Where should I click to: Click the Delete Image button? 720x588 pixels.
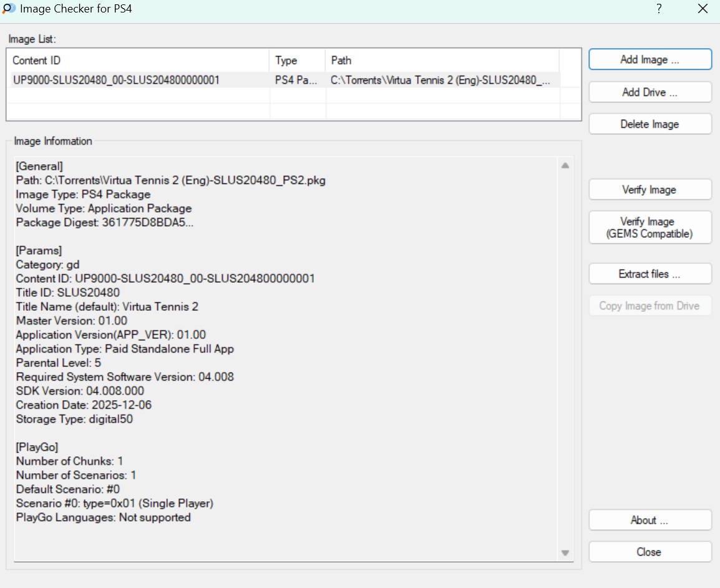(x=649, y=124)
